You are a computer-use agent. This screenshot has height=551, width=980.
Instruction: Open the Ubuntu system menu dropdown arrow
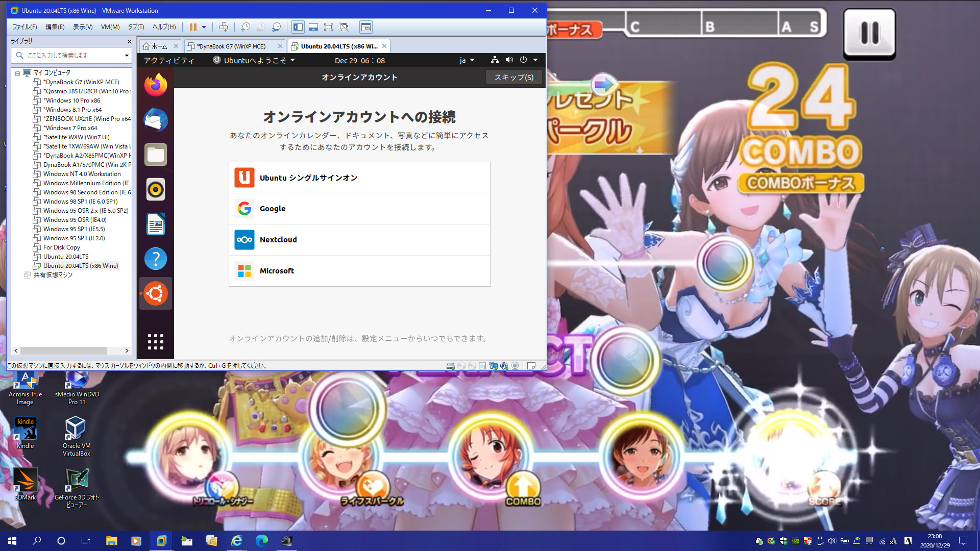coord(535,60)
